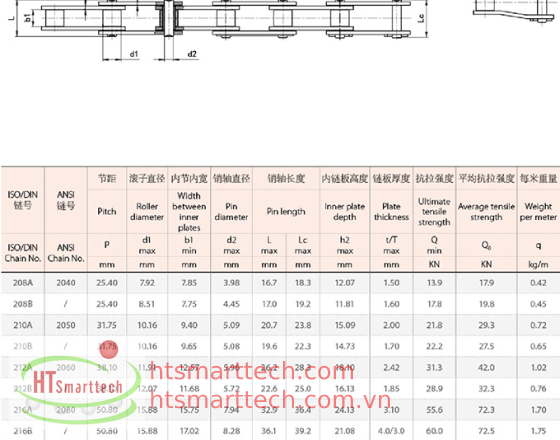Screen dimensions: 560x440
Task: Click the Roller diameter column header
Action: (x=147, y=211)
